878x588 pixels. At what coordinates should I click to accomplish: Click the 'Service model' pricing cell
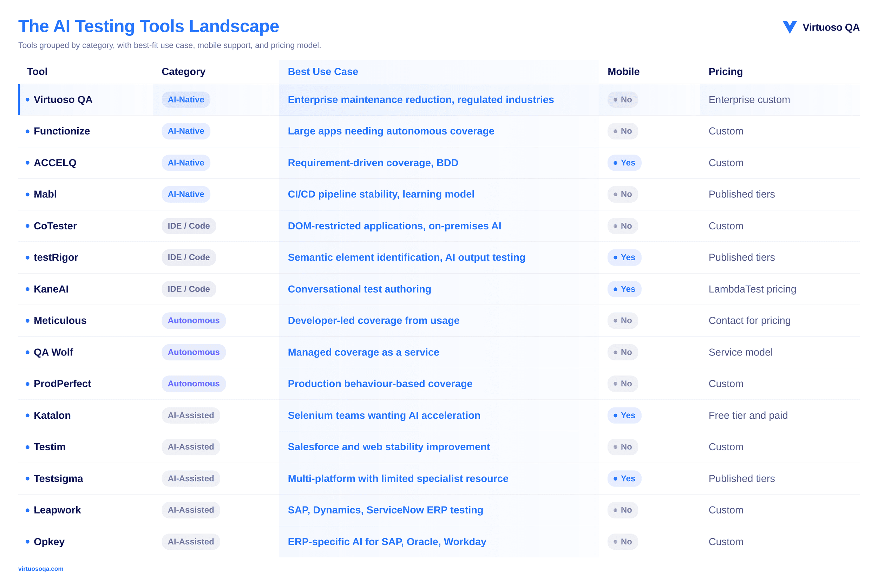740,353
